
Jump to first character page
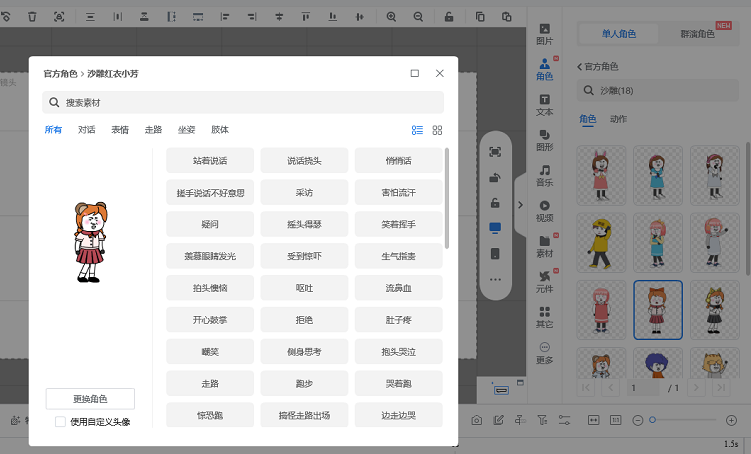(x=586, y=388)
